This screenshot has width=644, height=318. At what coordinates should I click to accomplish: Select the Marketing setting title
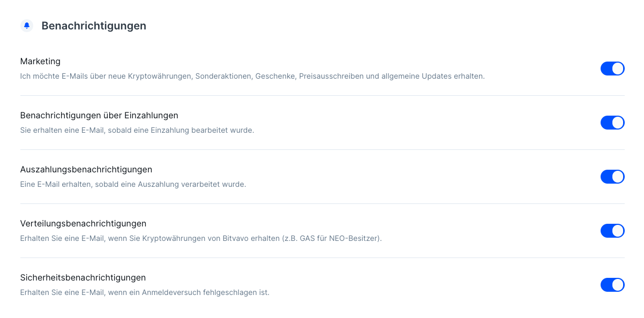[x=40, y=62]
